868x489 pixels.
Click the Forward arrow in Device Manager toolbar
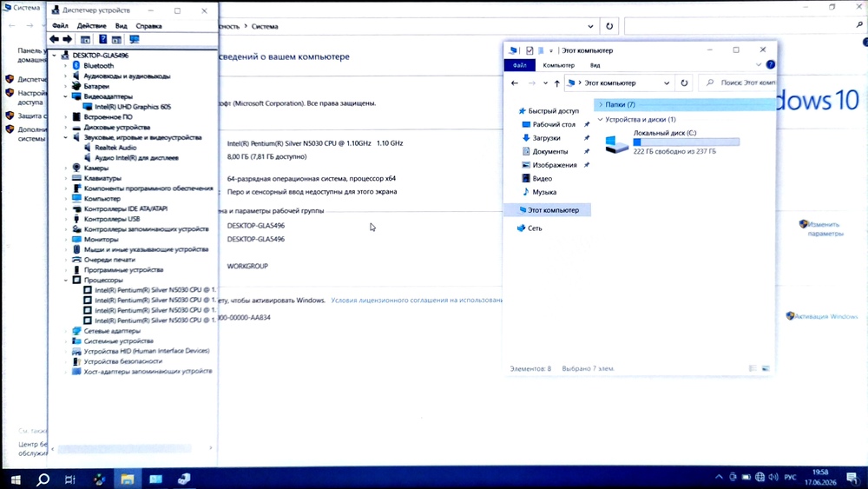point(68,39)
